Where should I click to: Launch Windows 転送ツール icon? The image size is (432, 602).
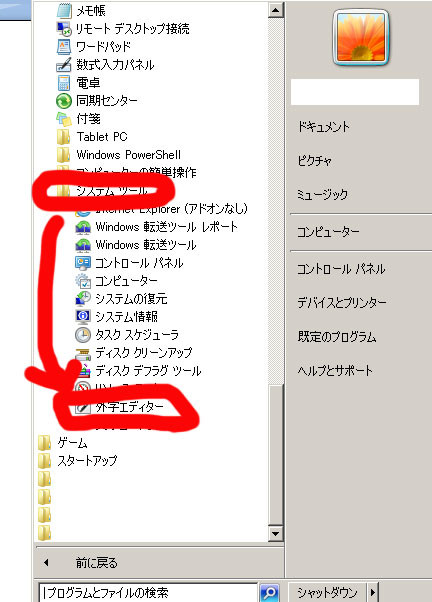click(83, 245)
